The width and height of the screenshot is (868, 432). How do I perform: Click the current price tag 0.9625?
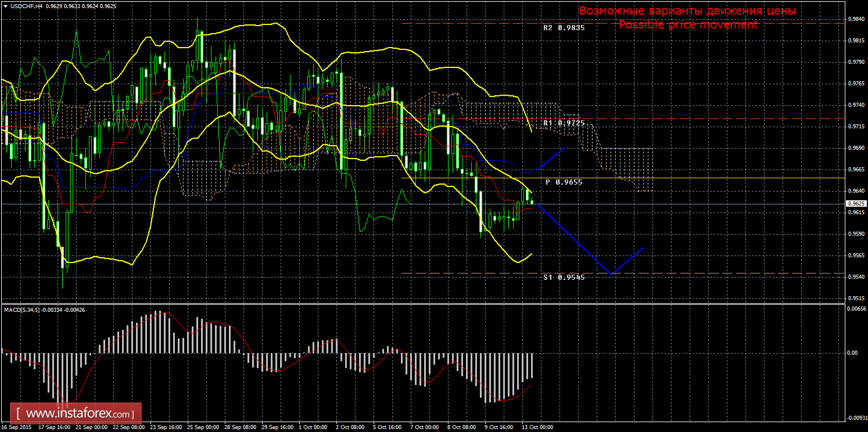(x=856, y=204)
